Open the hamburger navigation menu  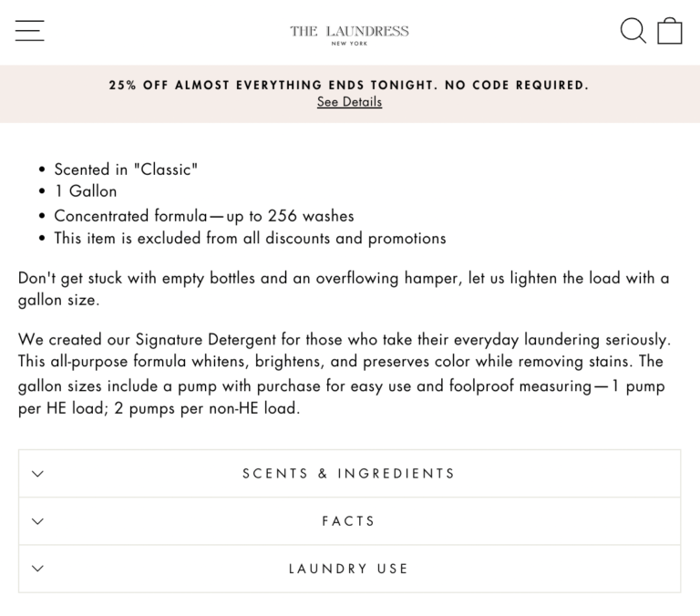(29, 31)
